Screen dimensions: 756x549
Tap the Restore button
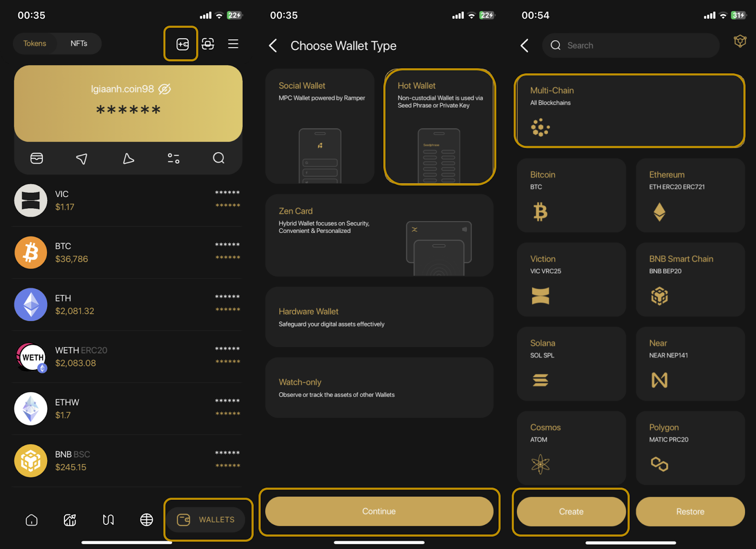tap(690, 512)
